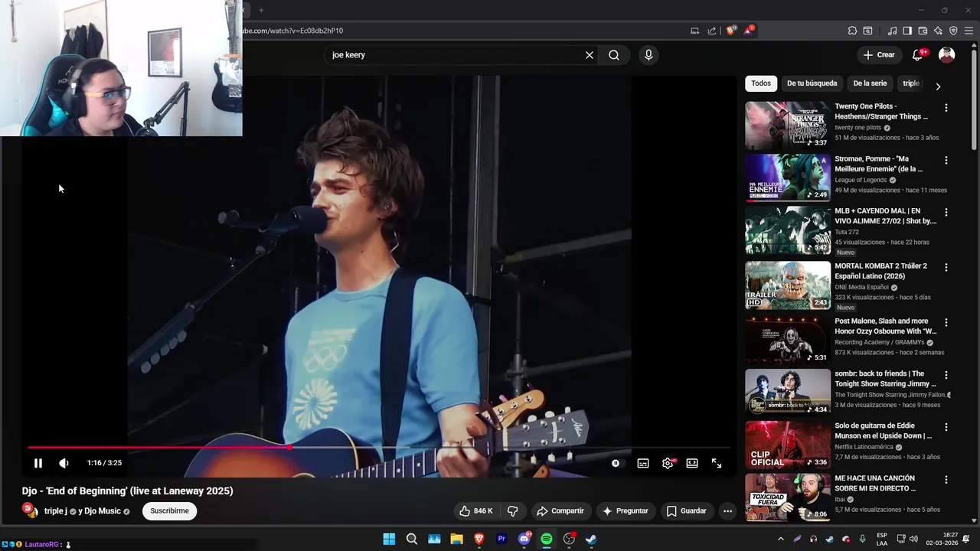This screenshot has width=980, height=551.
Task: Open options menu for sombr: back to friends
Action: 946,375
